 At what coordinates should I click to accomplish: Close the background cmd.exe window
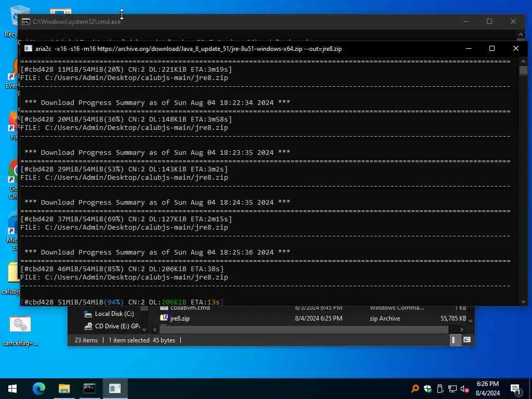pos(513,21)
